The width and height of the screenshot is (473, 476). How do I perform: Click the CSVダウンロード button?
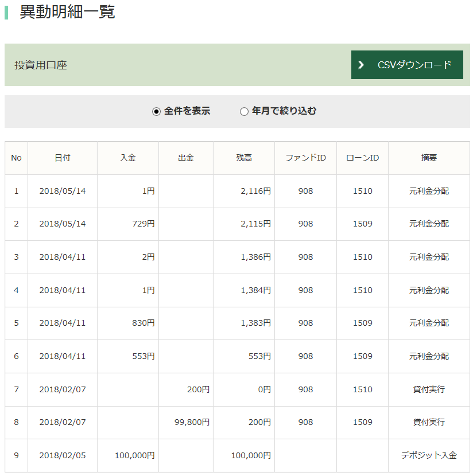tap(407, 65)
